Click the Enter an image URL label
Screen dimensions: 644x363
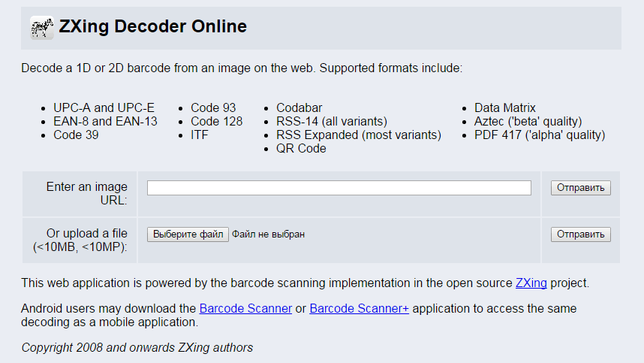86,193
